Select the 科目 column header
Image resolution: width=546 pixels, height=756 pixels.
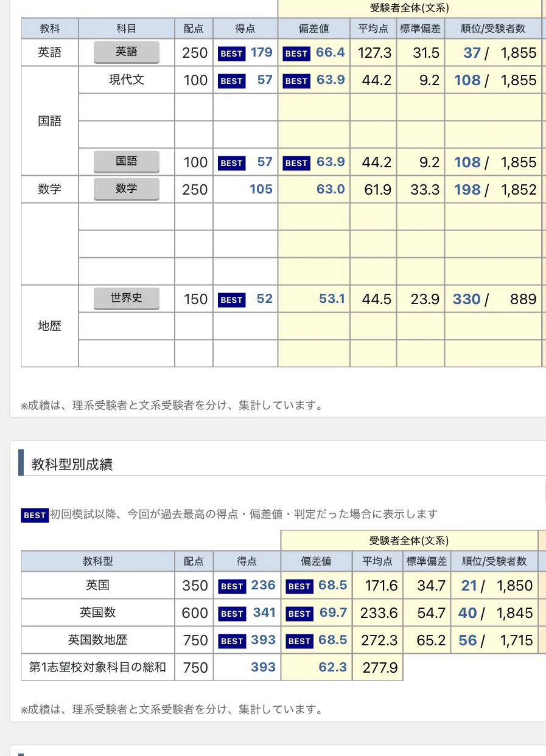[x=127, y=28]
